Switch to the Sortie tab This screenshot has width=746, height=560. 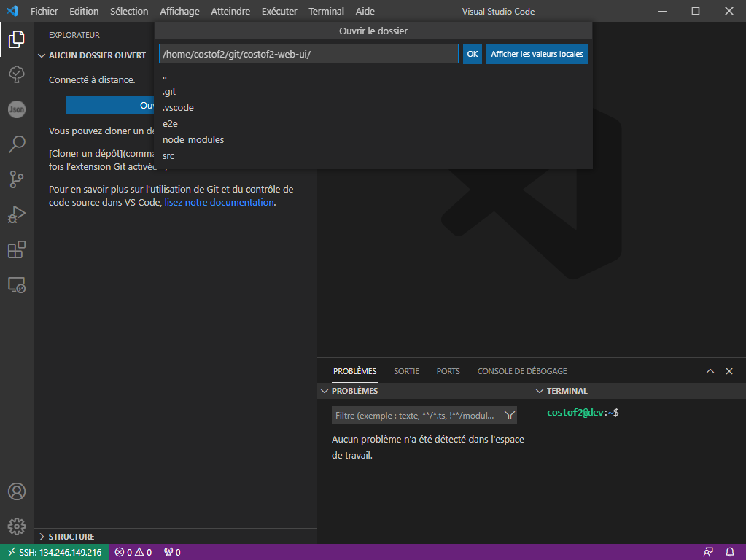tap(406, 371)
